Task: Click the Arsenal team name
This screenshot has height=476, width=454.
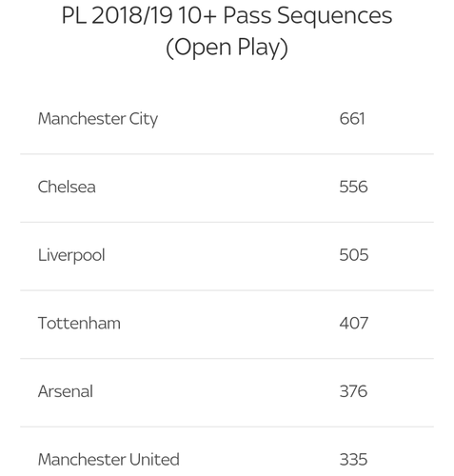Action: tap(66, 391)
